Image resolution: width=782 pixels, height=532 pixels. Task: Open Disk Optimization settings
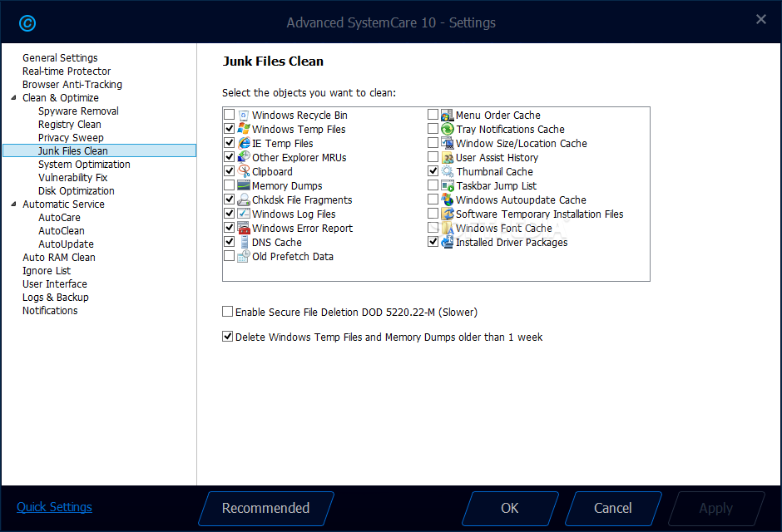pos(77,191)
